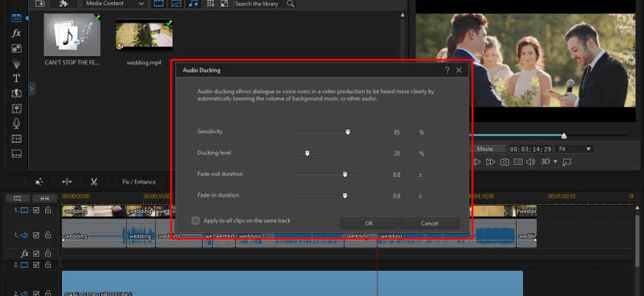The height and width of the screenshot is (296, 644).
Task: Click the Audio Ducking help question mark
Action: pos(447,70)
